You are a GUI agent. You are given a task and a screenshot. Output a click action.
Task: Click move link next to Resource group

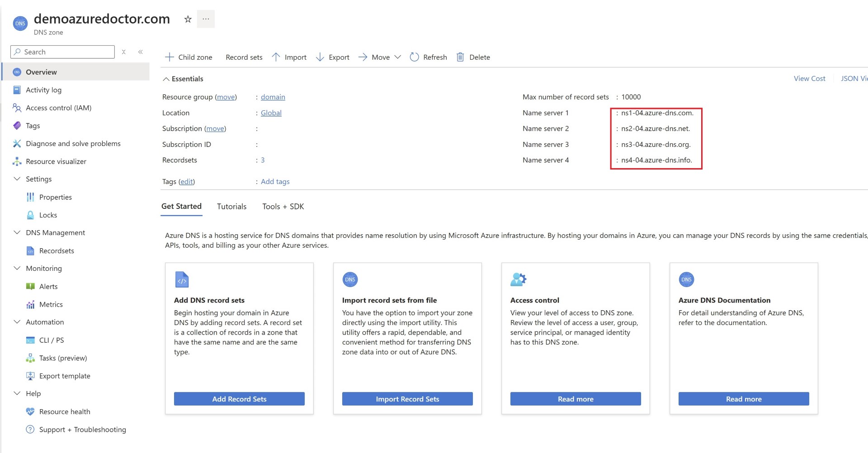(x=226, y=97)
